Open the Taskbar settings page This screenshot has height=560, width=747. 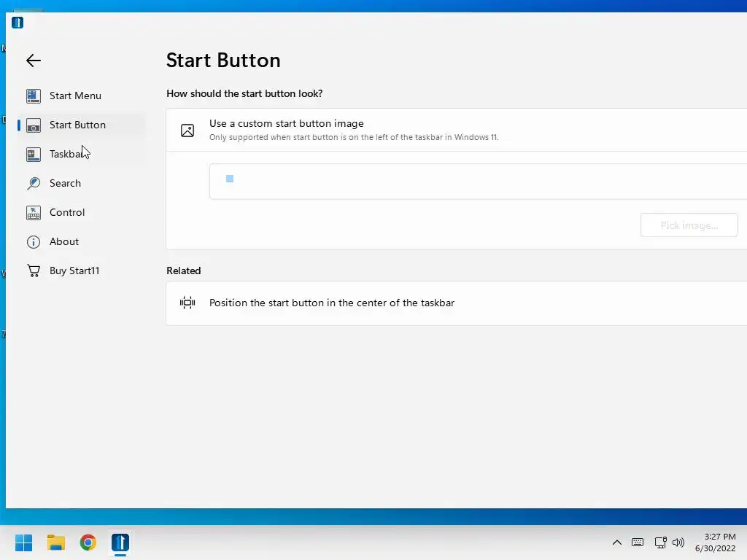81,154
